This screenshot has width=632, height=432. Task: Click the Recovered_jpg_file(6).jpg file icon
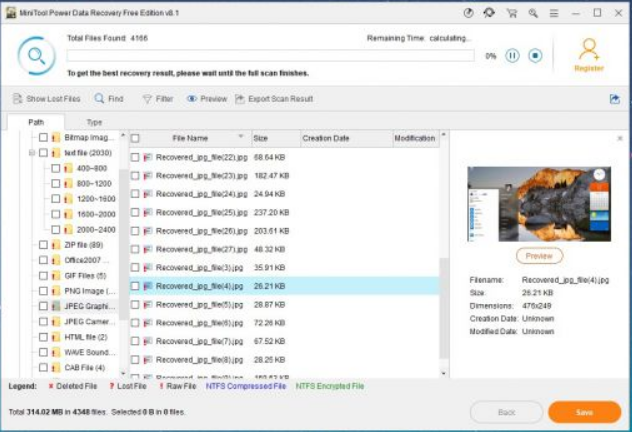click(148, 323)
